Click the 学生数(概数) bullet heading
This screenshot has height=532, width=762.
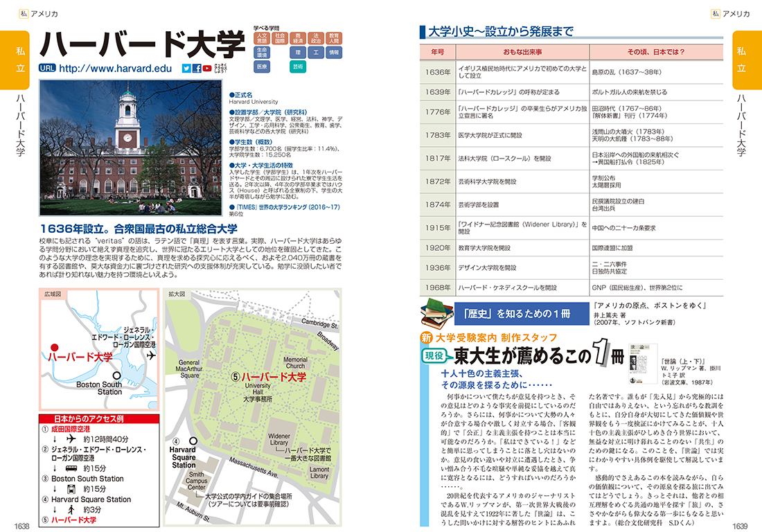point(251,142)
